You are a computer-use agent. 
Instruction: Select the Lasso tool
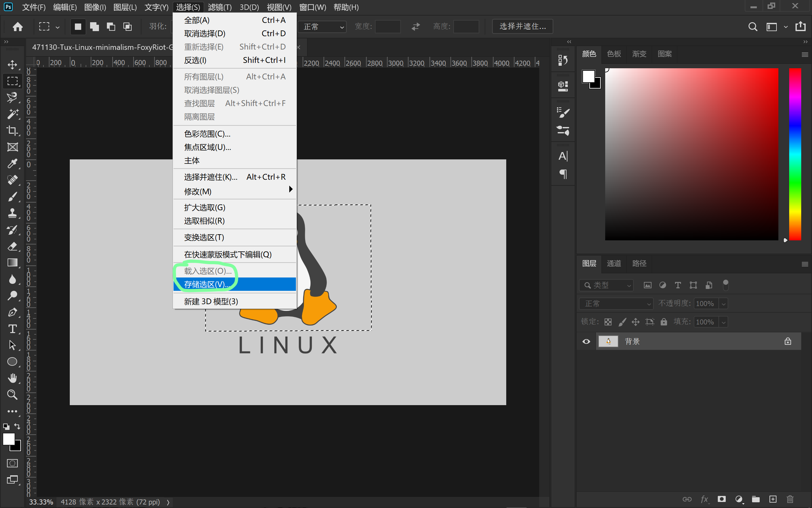12,97
